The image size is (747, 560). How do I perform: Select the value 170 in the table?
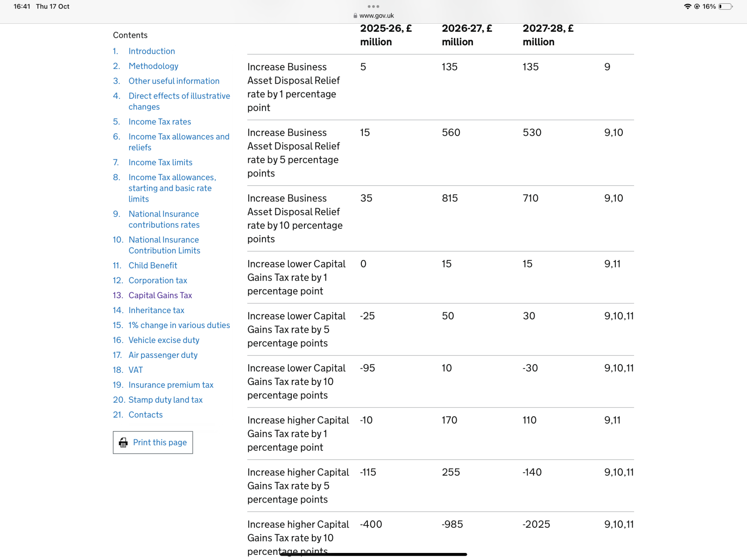click(x=450, y=420)
